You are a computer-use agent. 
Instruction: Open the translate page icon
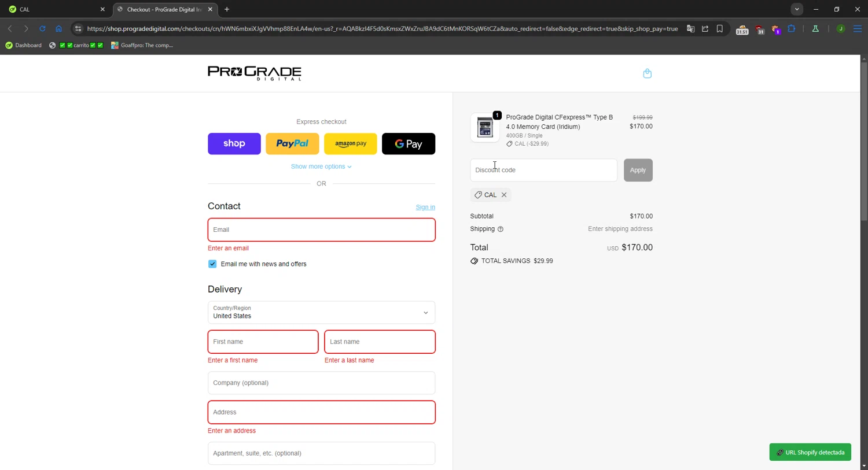click(690, 28)
